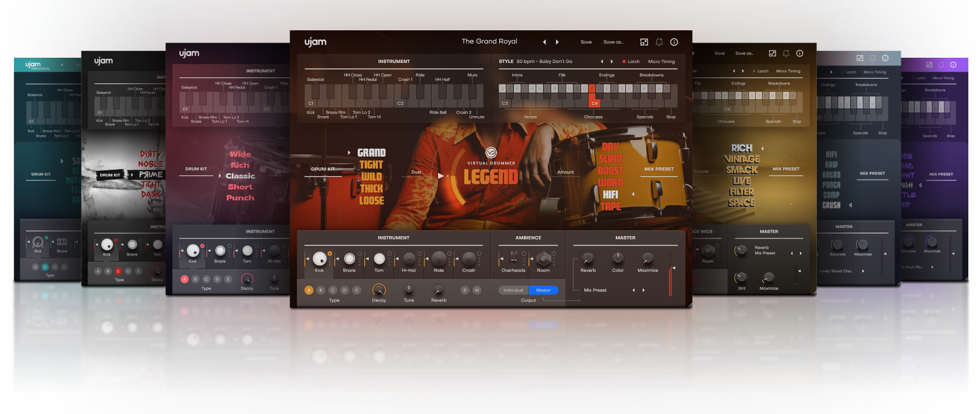The image size is (980, 414).
Task: Open Micro Timing in Legend
Action: coord(661,61)
